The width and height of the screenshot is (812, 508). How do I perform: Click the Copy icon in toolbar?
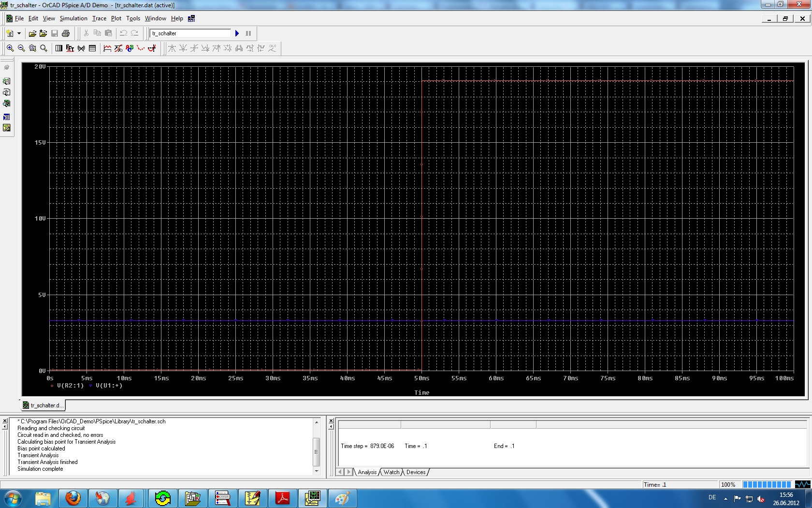pyautogui.click(x=97, y=33)
